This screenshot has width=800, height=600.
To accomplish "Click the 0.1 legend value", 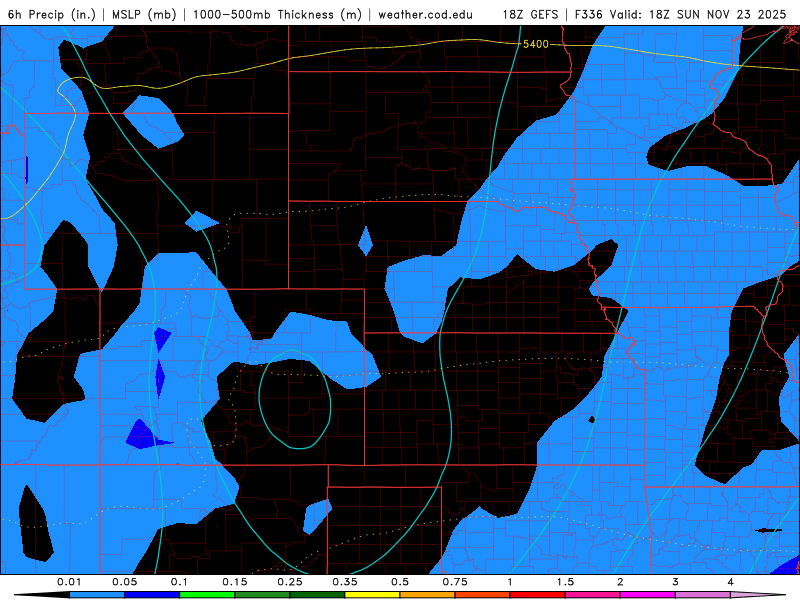I will (179, 582).
